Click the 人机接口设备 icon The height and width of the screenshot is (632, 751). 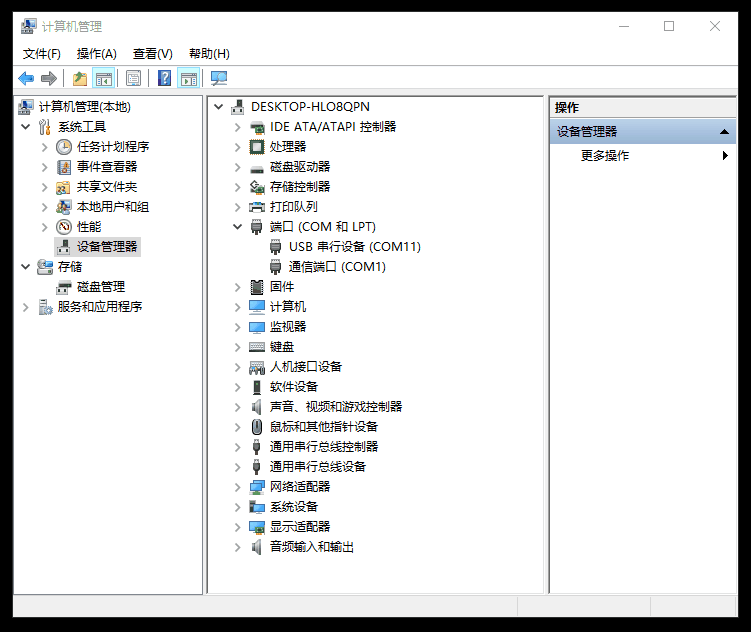pyautogui.click(x=257, y=367)
